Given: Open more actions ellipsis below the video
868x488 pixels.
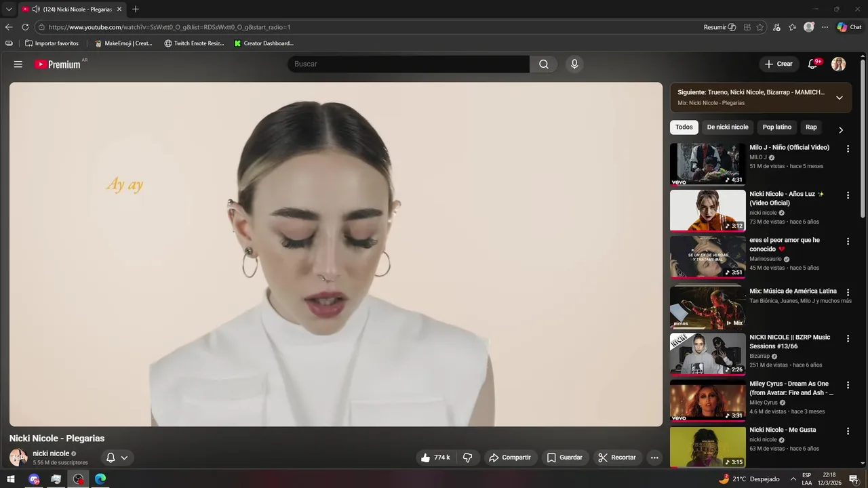Looking at the screenshot, I should coord(654,457).
